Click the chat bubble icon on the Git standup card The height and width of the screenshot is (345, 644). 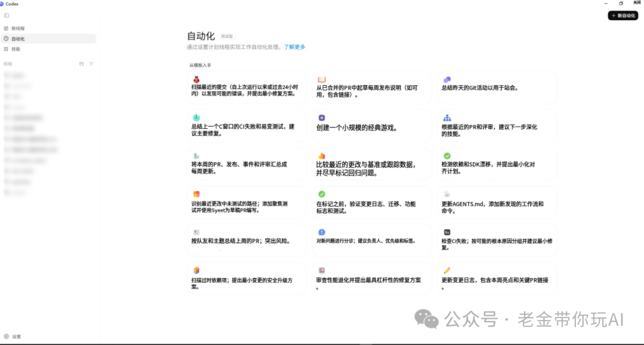click(x=447, y=79)
